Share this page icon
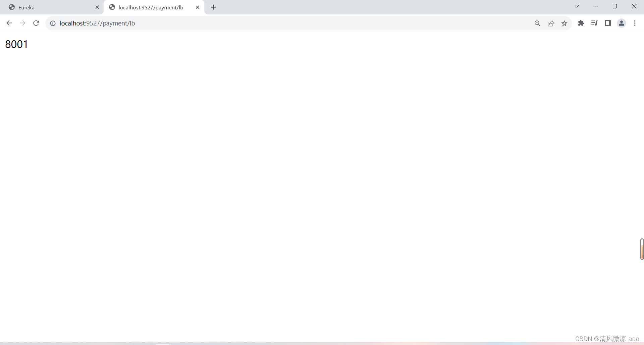Image resolution: width=644 pixels, height=345 pixels. coord(551,23)
